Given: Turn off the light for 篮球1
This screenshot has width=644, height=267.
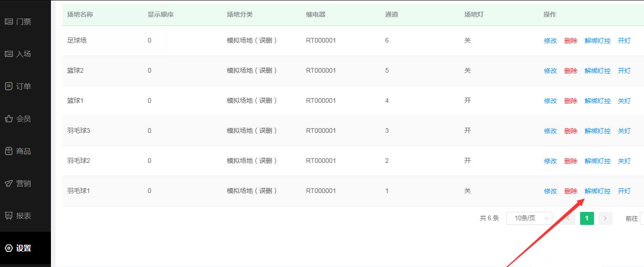Looking at the screenshot, I should pos(624,101).
